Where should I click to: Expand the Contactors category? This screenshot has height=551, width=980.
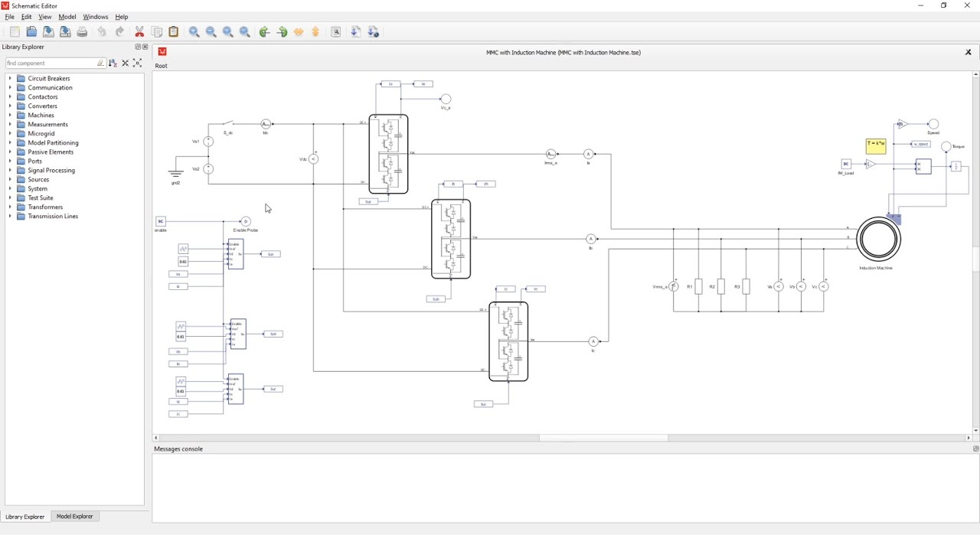[x=11, y=97]
